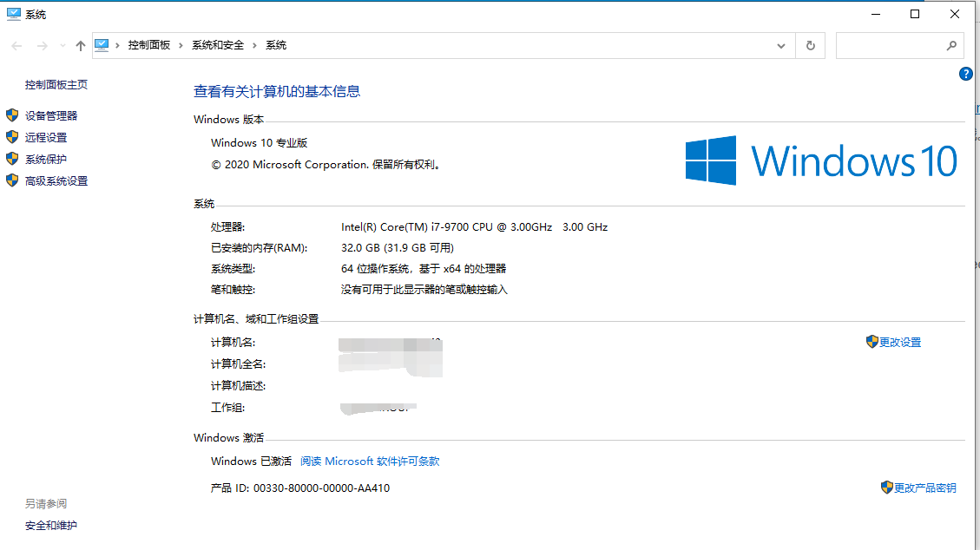980x550 pixels.
Task: Click the shield icon next to 更改设置
Action: (871, 341)
